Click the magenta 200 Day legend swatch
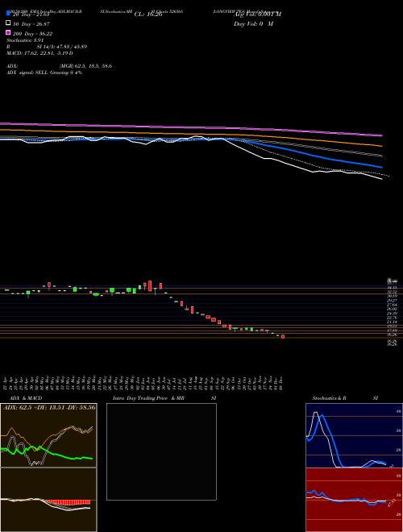The width and height of the screenshot is (403, 532). [x=8, y=32]
